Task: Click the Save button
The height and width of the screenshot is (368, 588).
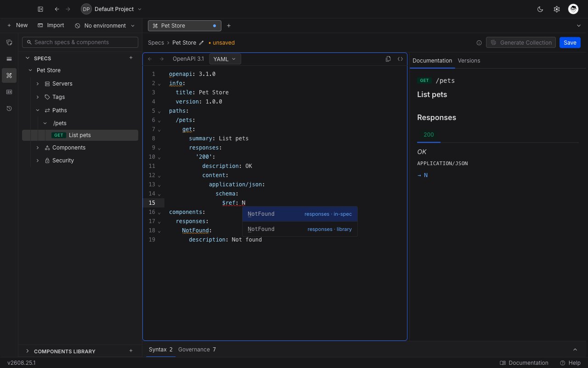Action: (570, 43)
